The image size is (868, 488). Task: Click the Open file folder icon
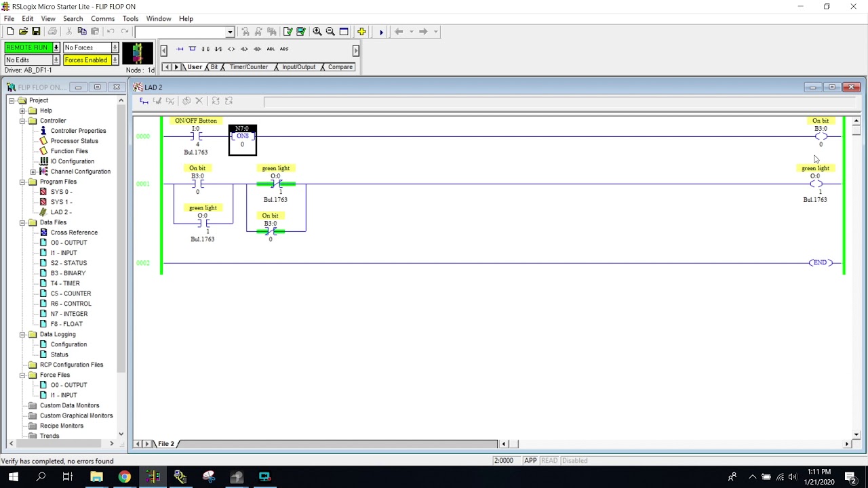[x=23, y=32]
